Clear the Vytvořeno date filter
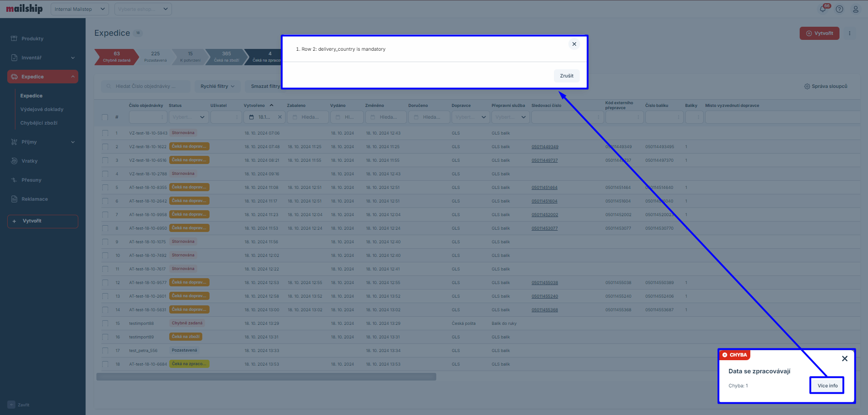The height and width of the screenshot is (415, 868). coord(280,117)
